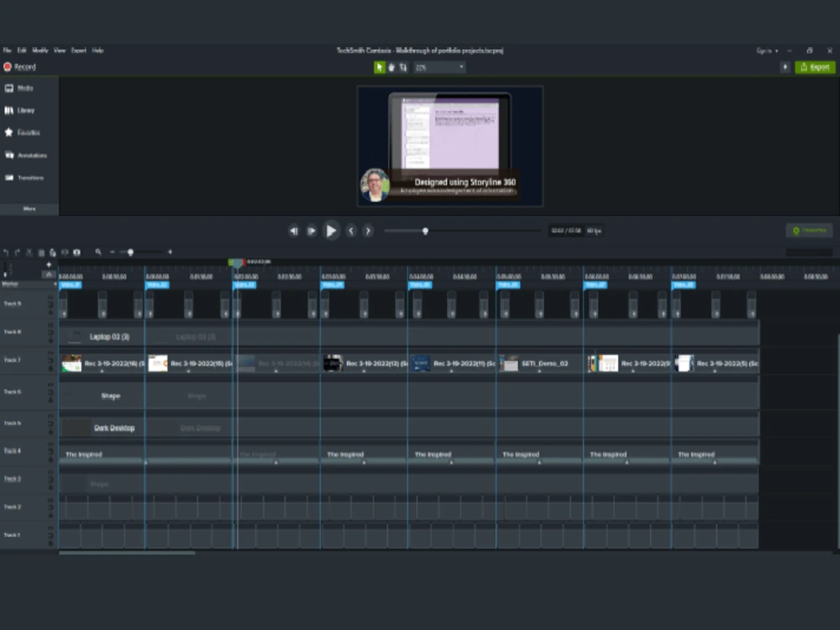Select the arrow Edit mode tool above canvas
Screen dimensions: 840x630
tap(380, 67)
